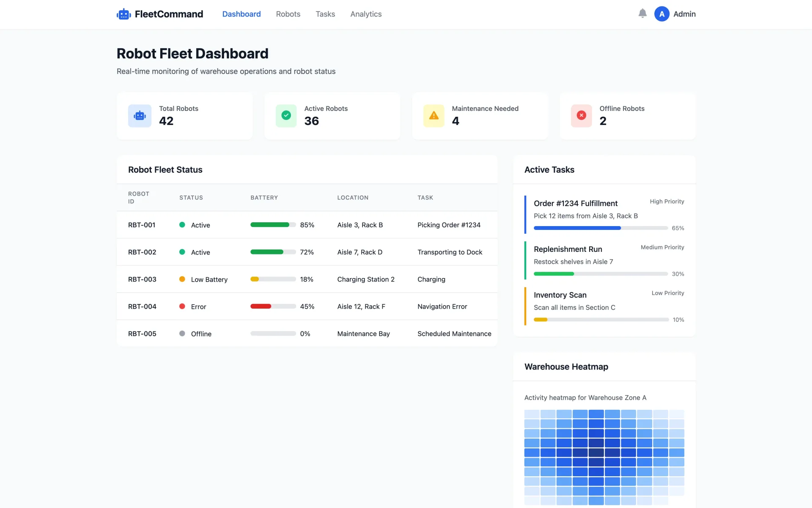Click the BATTERY column header

coord(264,198)
